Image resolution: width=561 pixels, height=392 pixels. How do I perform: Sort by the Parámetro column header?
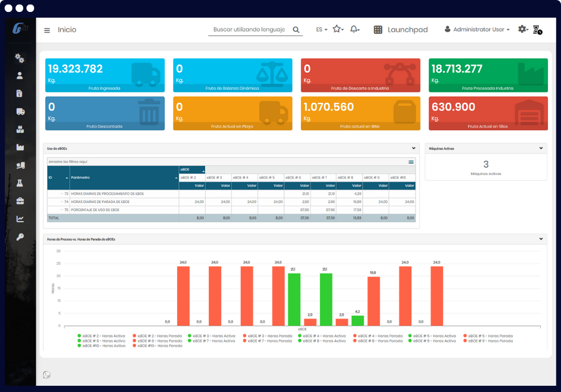pyautogui.click(x=124, y=178)
